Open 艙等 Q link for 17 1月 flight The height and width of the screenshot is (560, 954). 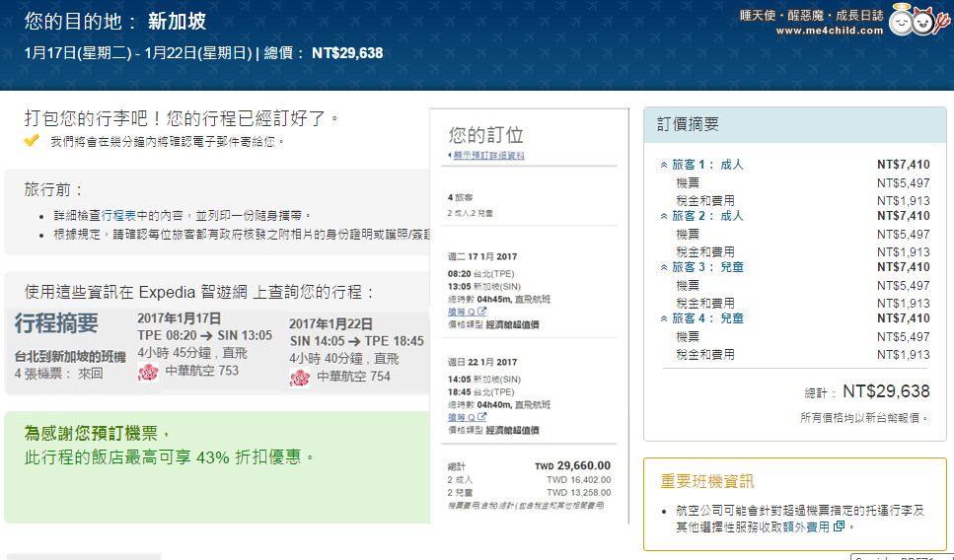(467, 312)
